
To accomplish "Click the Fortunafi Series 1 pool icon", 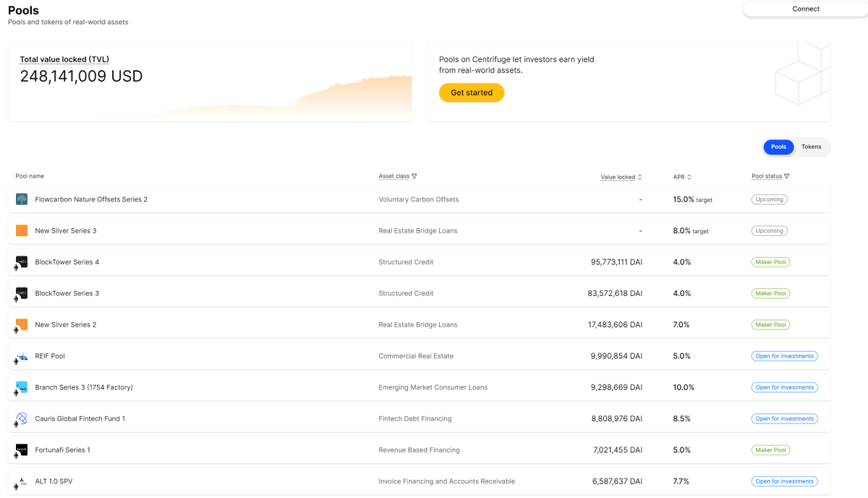I will pyautogui.click(x=22, y=450).
